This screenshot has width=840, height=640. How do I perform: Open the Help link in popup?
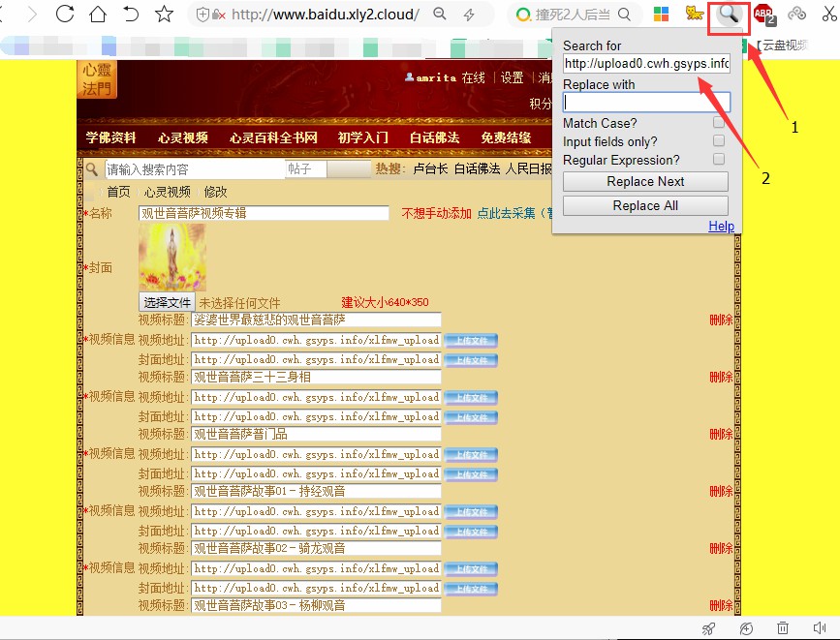click(x=721, y=226)
